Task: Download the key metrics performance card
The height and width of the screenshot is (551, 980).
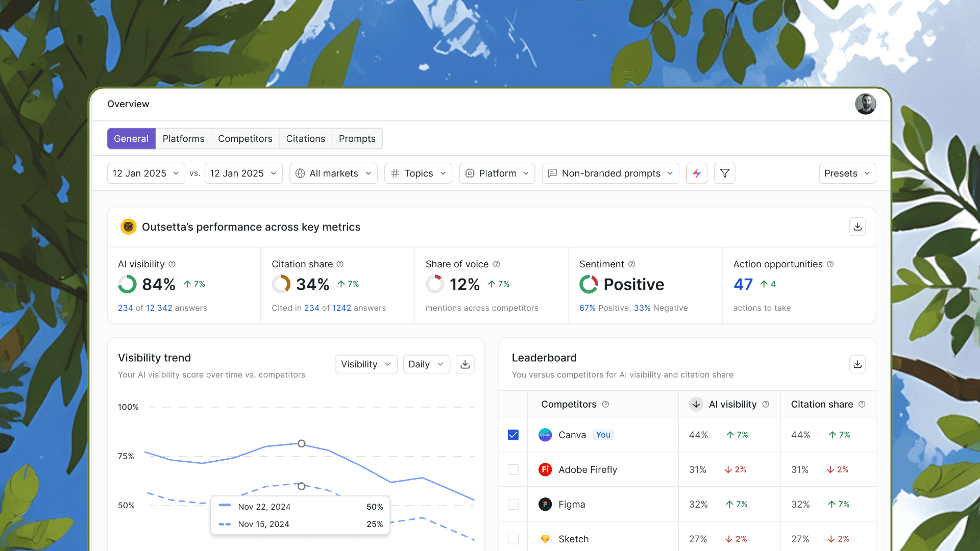Action: point(857,227)
